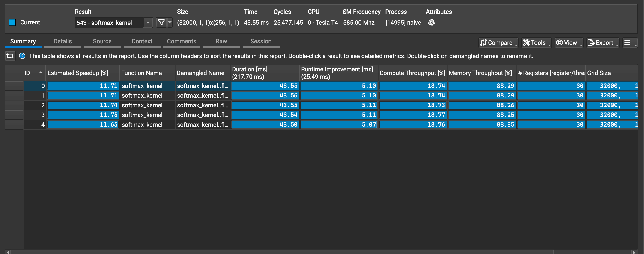Open the View dropdown button
Screen dimensions: 644x254
(x=569, y=43)
